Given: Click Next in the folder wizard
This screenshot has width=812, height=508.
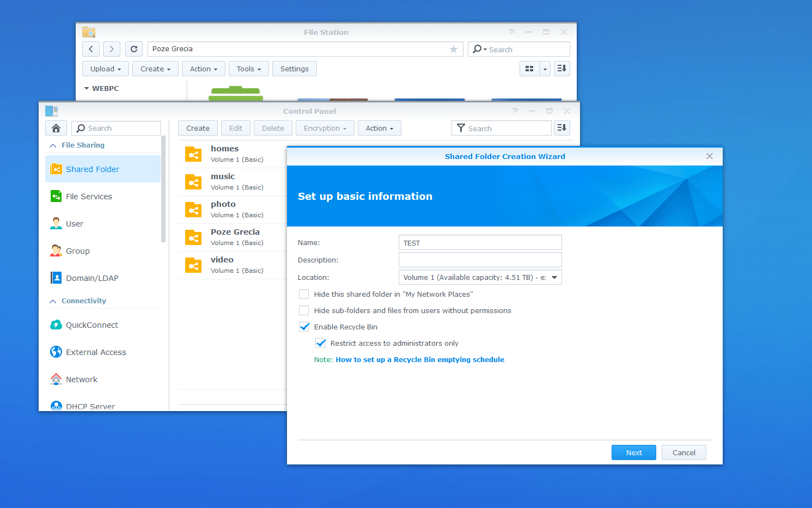Looking at the screenshot, I should point(633,452).
